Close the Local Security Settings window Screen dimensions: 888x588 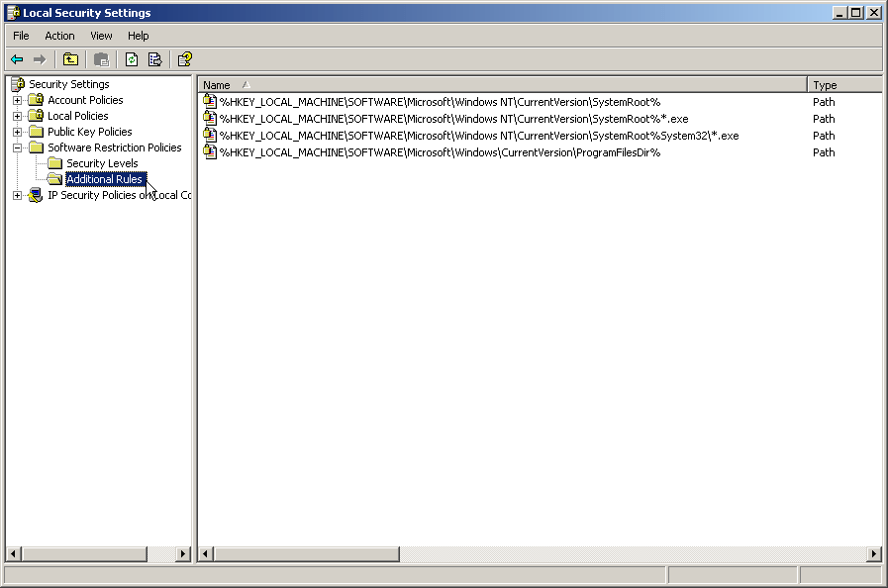(x=874, y=13)
